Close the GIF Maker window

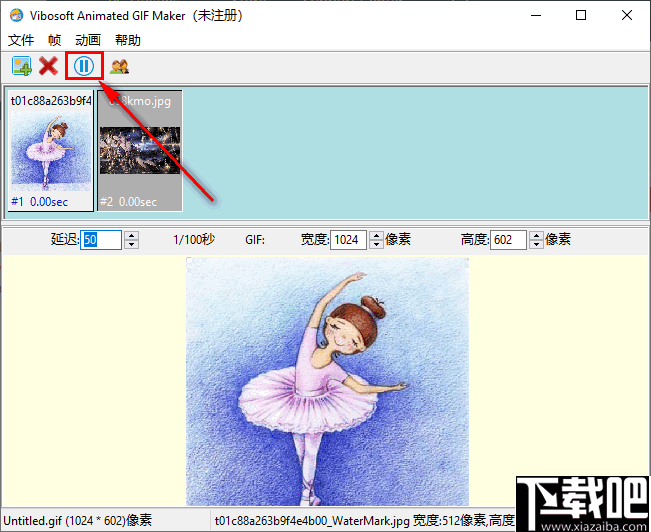pos(627,15)
